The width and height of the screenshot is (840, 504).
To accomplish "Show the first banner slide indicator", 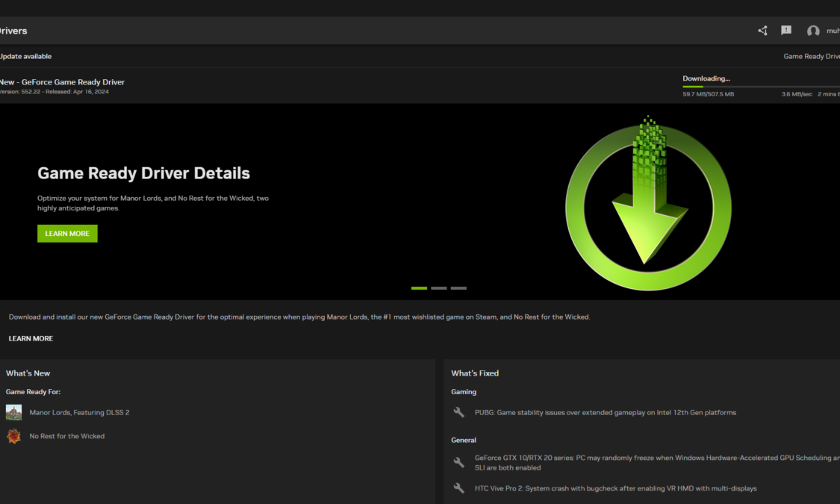I will tap(419, 288).
